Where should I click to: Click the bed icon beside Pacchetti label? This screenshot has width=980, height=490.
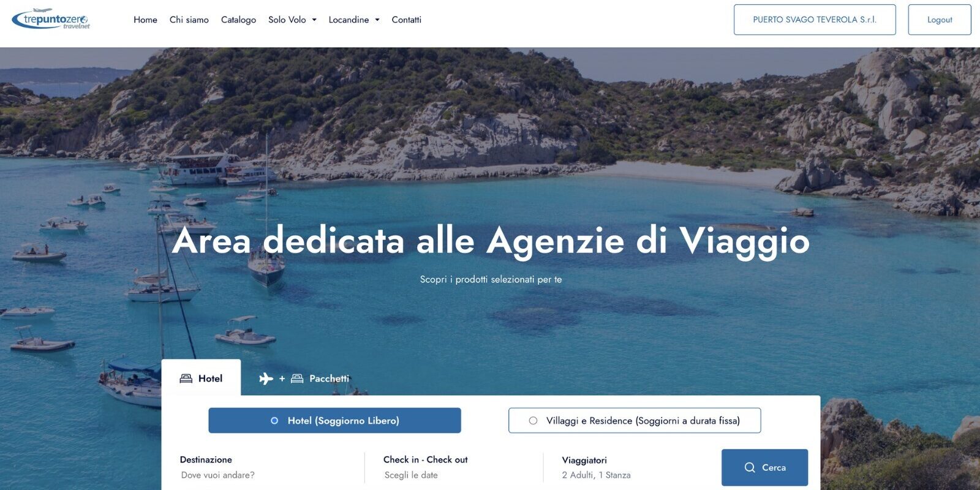(x=297, y=379)
